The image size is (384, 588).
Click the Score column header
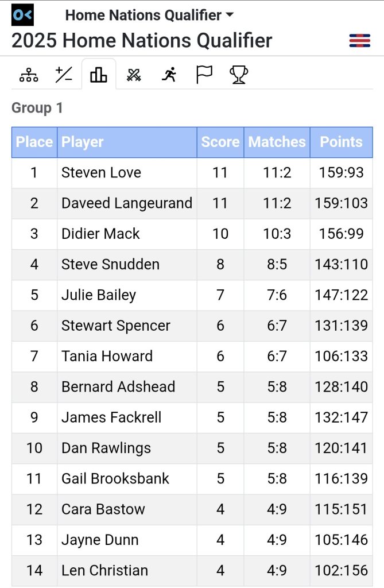tap(220, 142)
